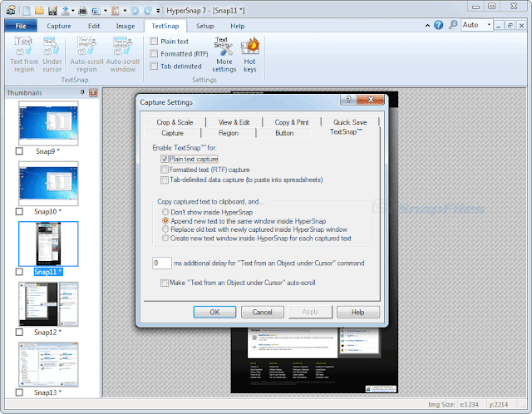Redo the last action
This screenshot has width=532, height=414.
(x=148, y=11)
